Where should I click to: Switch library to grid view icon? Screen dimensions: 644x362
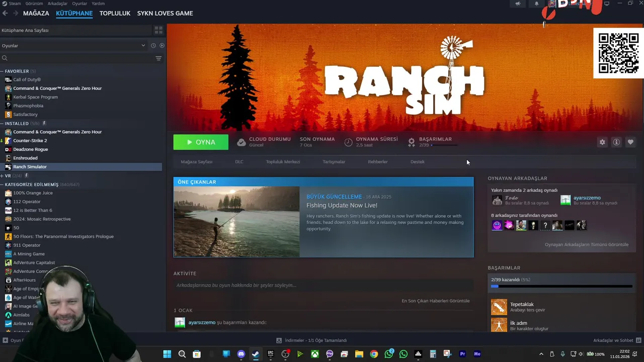158,30
